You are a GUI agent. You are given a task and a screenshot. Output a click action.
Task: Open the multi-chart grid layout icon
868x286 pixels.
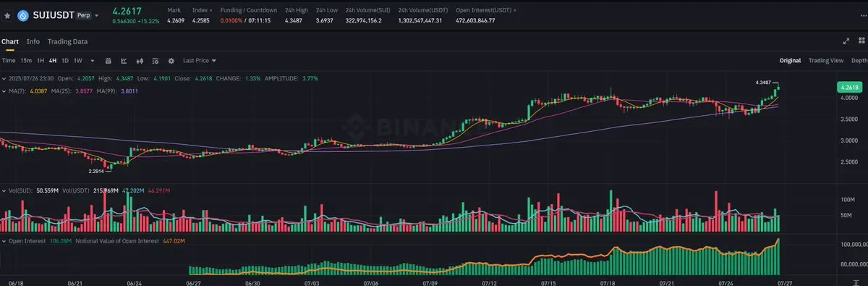tap(861, 41)
